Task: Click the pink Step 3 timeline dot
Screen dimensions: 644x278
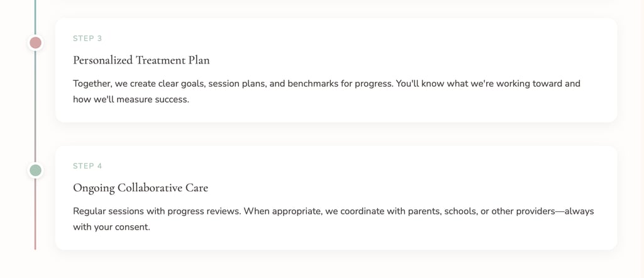Action: pyautogui.click(x=36, y=43)
